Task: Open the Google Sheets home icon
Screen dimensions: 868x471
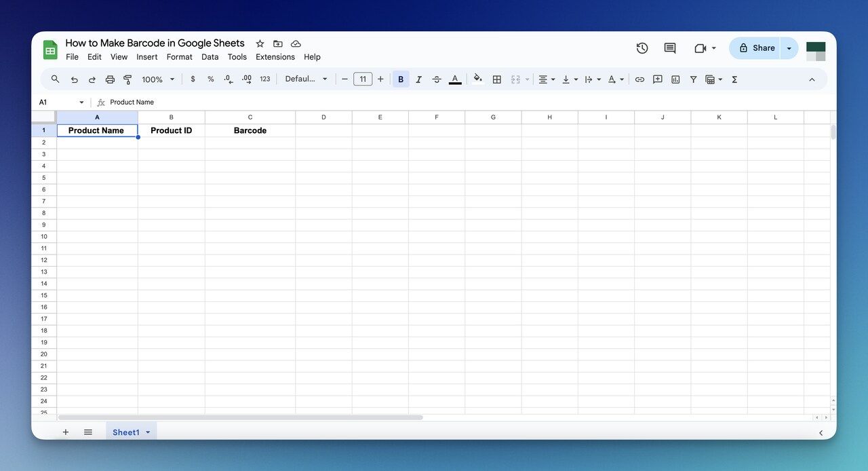Action: click(50, 50)
